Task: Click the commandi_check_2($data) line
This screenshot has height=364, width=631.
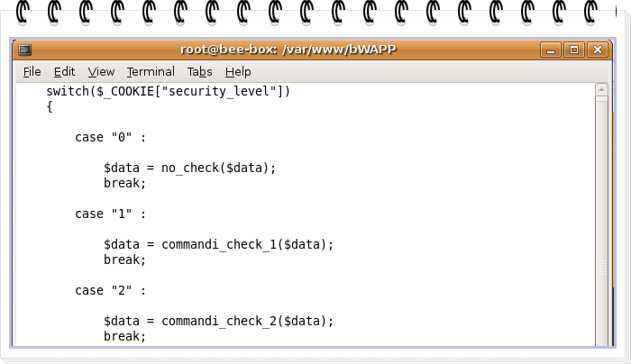Action: click(x=218, y=321)
